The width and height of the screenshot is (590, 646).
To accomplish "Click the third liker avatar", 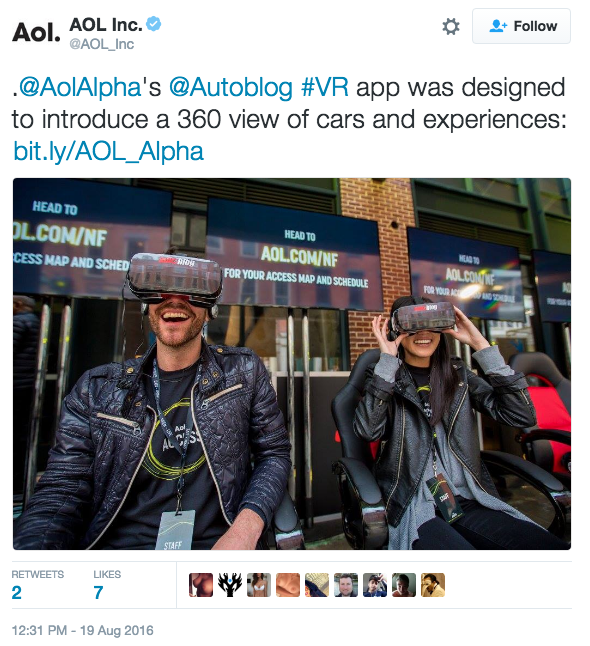I will (259, 585).
